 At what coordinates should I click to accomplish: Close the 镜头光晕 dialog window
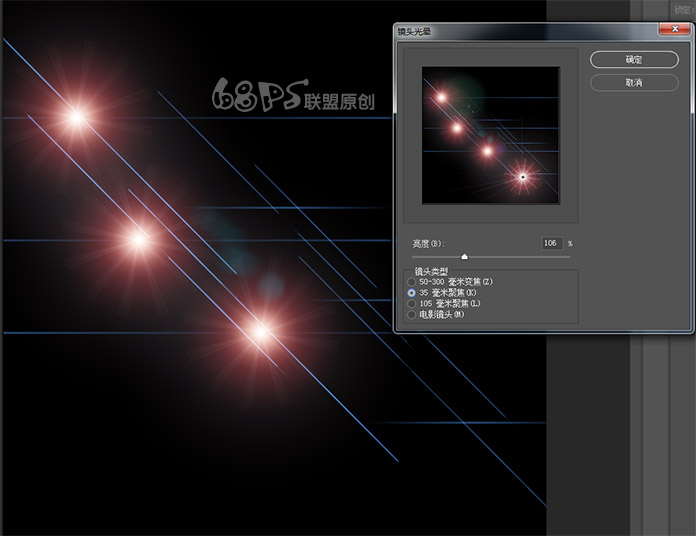675,29
